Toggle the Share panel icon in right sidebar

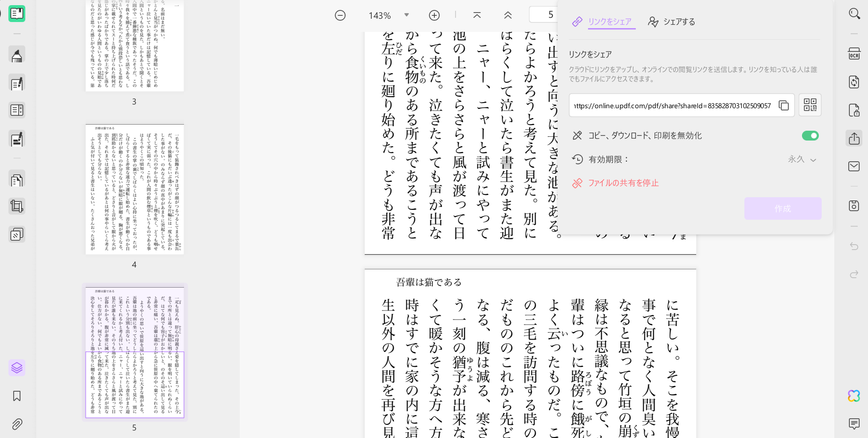(854, 138)
